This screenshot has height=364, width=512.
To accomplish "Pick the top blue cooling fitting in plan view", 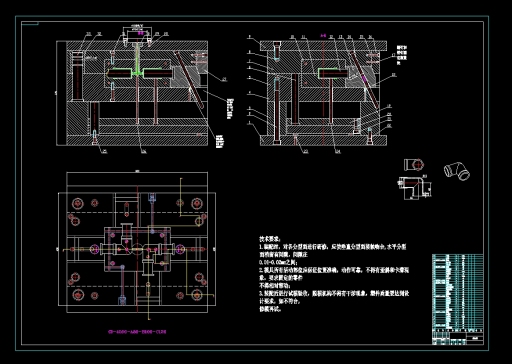I will click(x=152, y=198).
